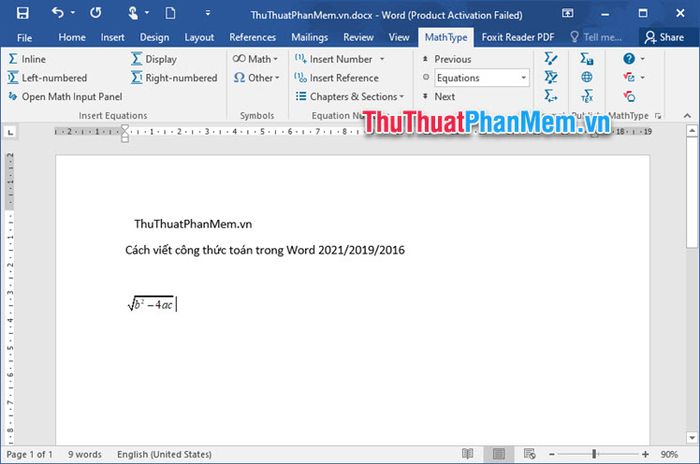The height and width of the screenshot is (464, 700).
Task: Go to Next equation
Action: point(438,96)
